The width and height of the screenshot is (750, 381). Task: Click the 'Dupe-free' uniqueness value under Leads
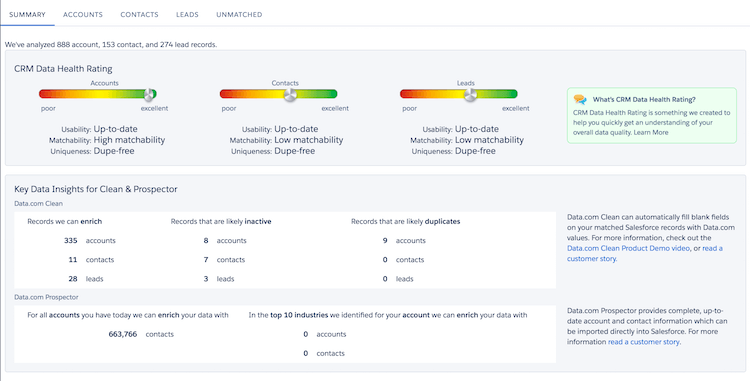[x=475, y=151]
